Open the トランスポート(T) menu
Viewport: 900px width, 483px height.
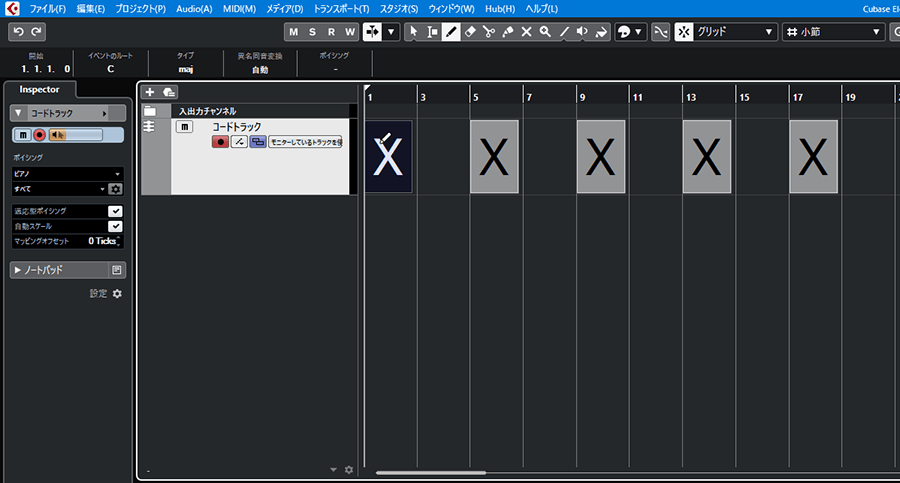341,9
